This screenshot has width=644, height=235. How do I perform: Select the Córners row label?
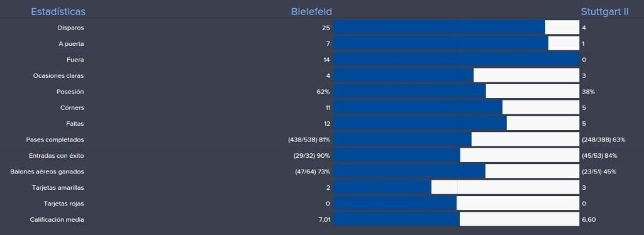[72, 108]
